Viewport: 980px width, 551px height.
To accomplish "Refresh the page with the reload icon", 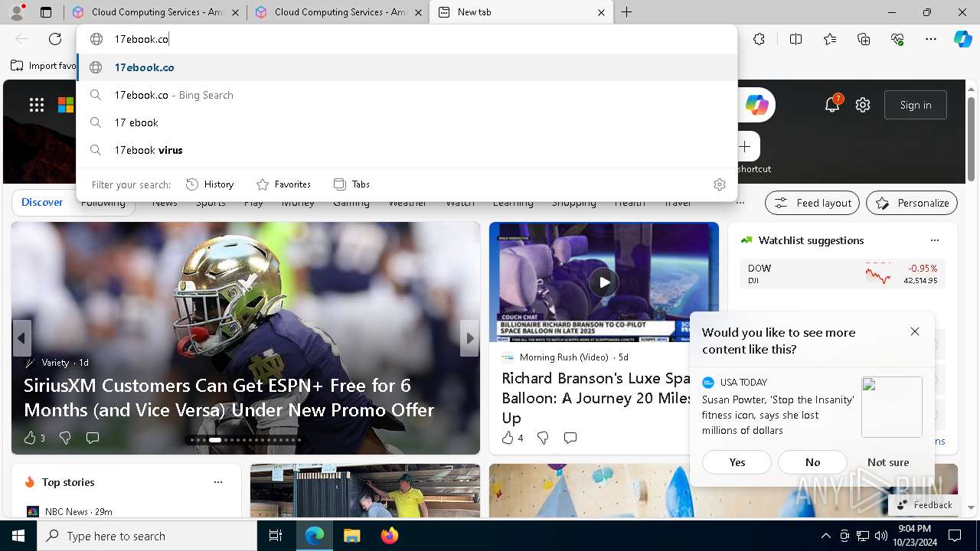I will pos(55,39).
